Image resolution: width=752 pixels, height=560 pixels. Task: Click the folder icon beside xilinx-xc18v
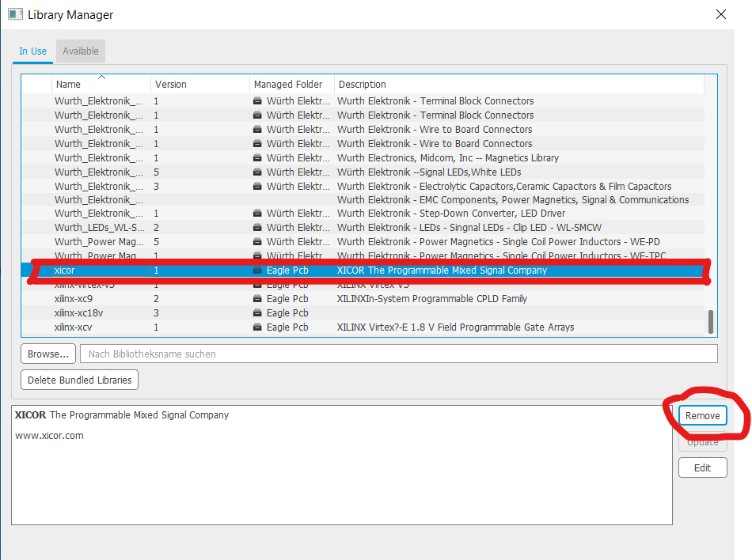click(257, 312)
